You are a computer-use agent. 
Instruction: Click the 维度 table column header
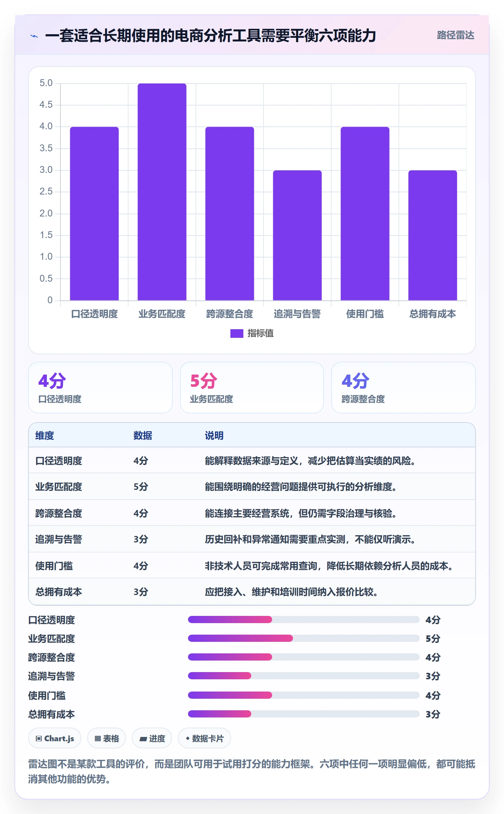pos(45,436)
